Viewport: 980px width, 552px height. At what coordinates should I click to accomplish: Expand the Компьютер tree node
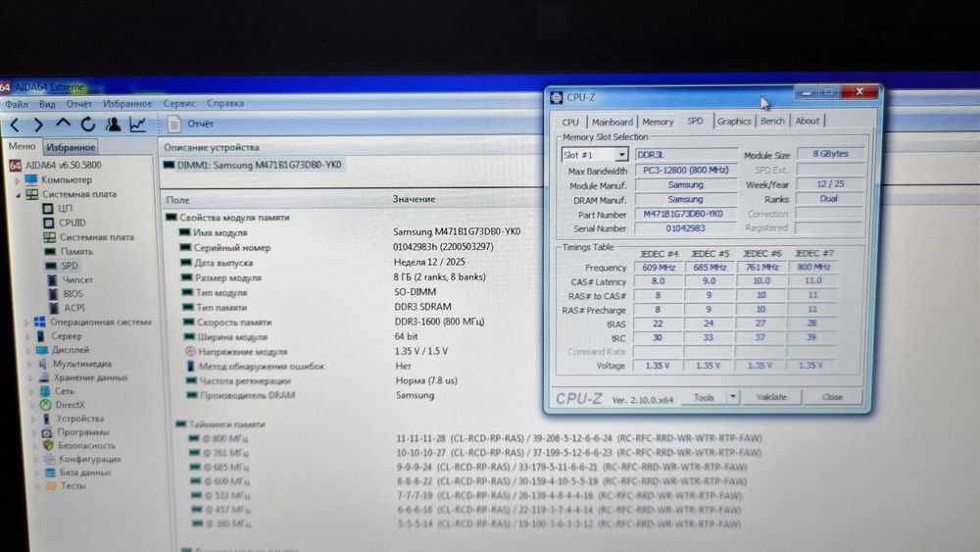coord(18,180)
